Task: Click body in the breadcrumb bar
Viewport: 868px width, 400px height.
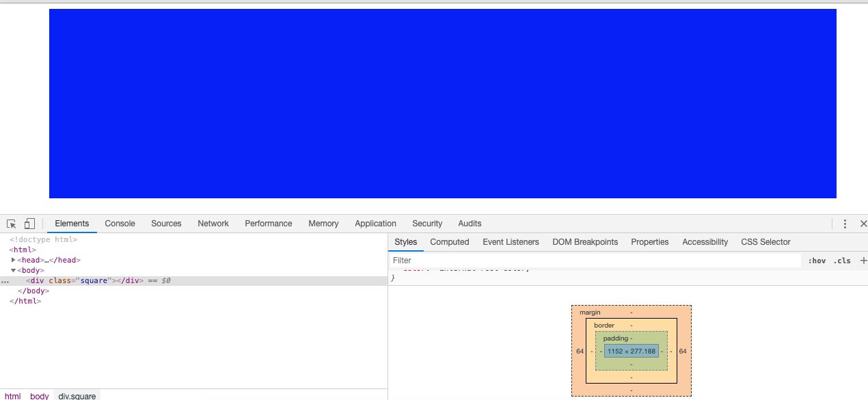Action: tap(40, 396)
